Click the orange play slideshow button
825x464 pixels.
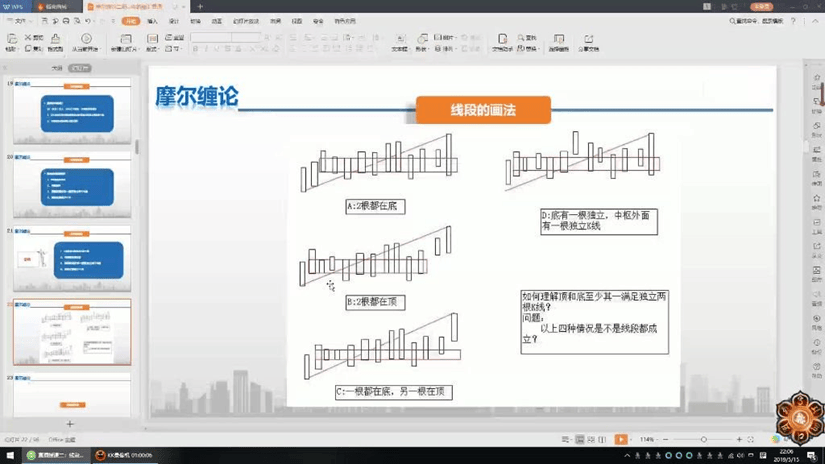[x=621, y=440]
